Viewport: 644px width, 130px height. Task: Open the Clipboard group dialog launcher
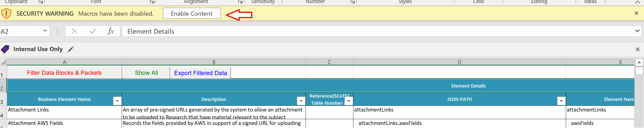[x=41, y=2]
